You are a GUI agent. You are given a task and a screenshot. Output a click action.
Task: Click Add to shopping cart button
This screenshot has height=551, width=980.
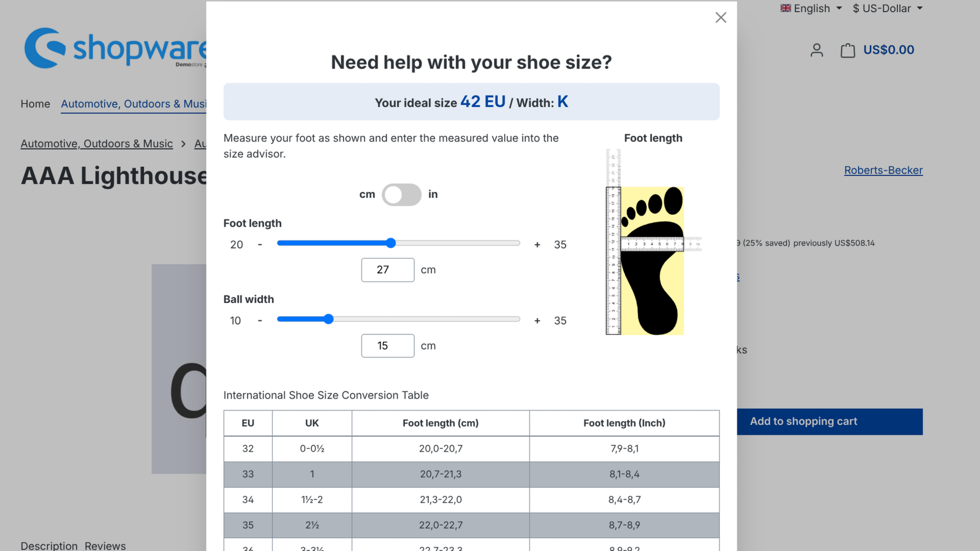click(x=829, y=421)
